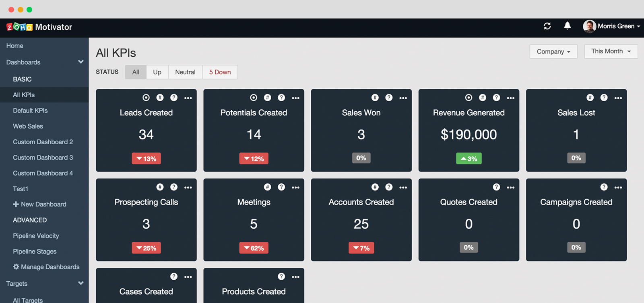Click the Accounts Created value 25
The height and width of the screenshot is (303, 644).
(x=361, y=224)
